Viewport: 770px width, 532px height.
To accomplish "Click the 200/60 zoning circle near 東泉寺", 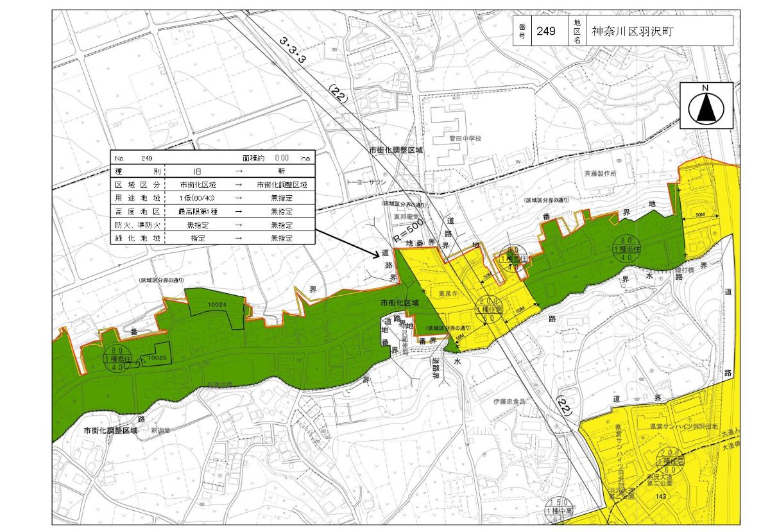I will coord(489,309).
